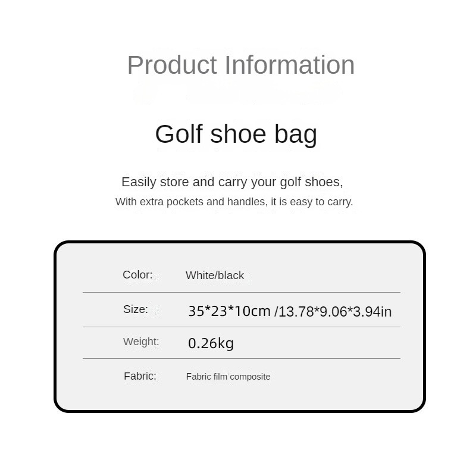Viewport: 476px width, 476px height.
Task: Click the 'With extra pockets and handles' line
Action: (x=234, y=202)
